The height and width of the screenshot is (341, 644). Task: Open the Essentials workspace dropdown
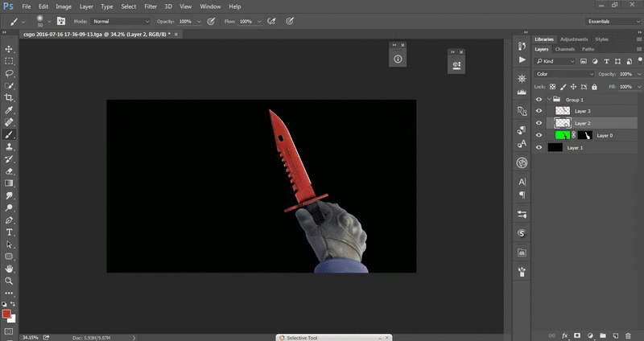(613, 22)
